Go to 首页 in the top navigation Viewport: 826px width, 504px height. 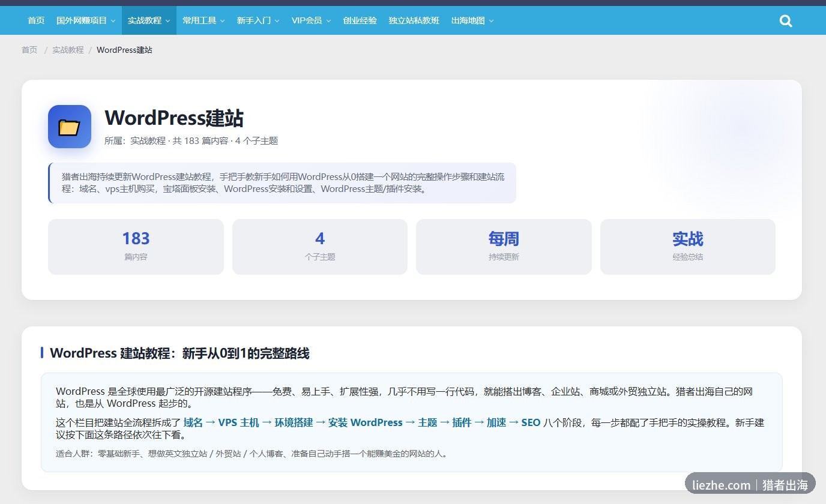(36, 20)
